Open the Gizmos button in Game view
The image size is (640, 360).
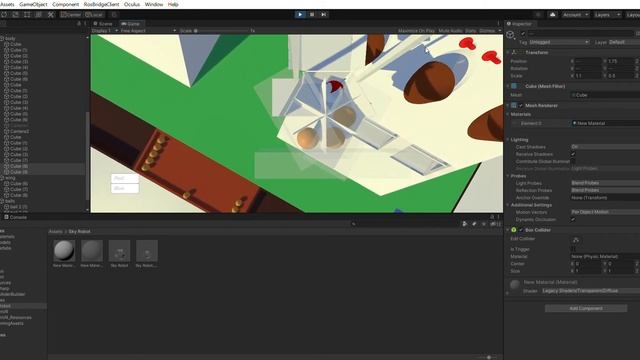coord(487,31)
